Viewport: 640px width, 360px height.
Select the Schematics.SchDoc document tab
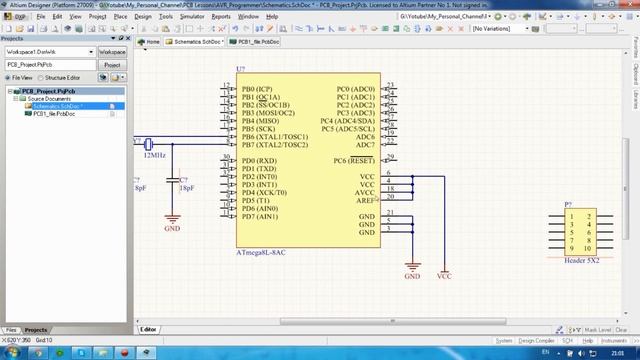[x=195, y=42]
